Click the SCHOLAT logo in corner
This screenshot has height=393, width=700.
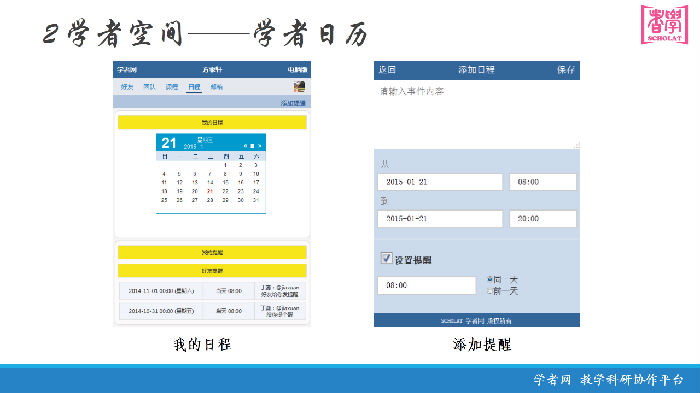point(664,25)
